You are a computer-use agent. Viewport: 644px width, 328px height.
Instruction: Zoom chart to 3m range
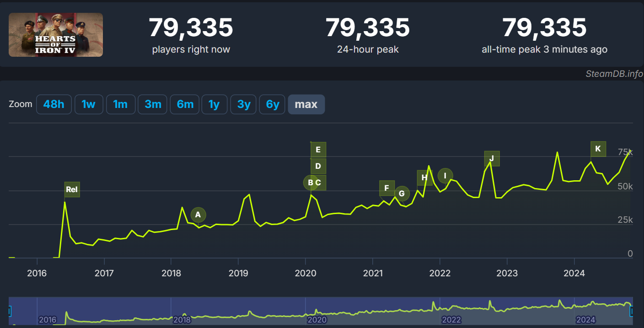point(153,104)
